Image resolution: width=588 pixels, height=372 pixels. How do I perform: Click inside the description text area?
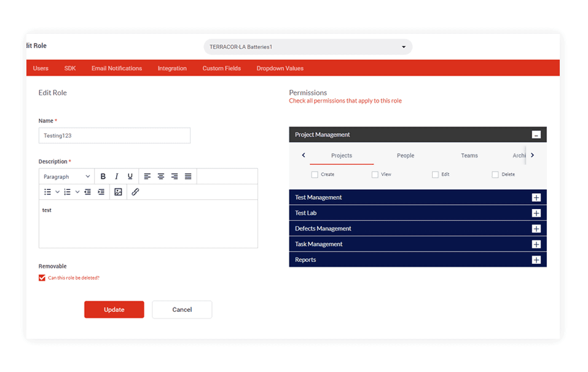148,224
